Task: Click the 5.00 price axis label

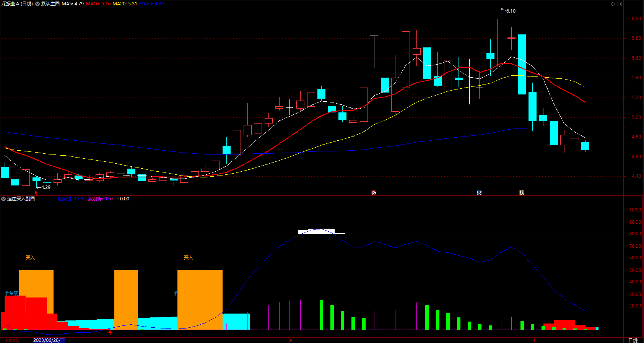Action: tap(636, 117)
